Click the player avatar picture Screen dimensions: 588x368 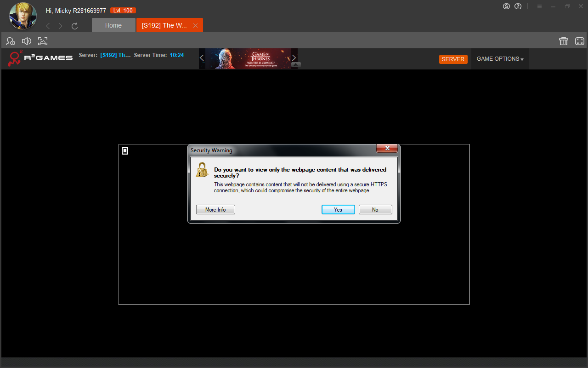tap(23, 16)
